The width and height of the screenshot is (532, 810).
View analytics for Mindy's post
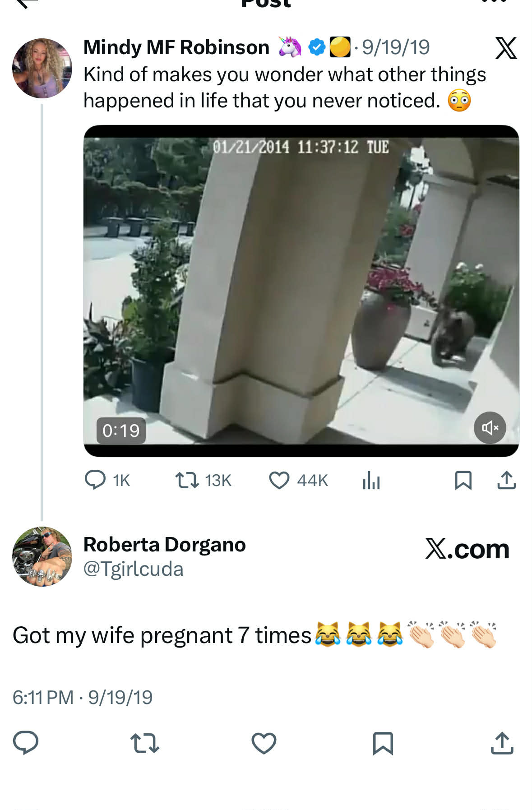tap(371, 480)
